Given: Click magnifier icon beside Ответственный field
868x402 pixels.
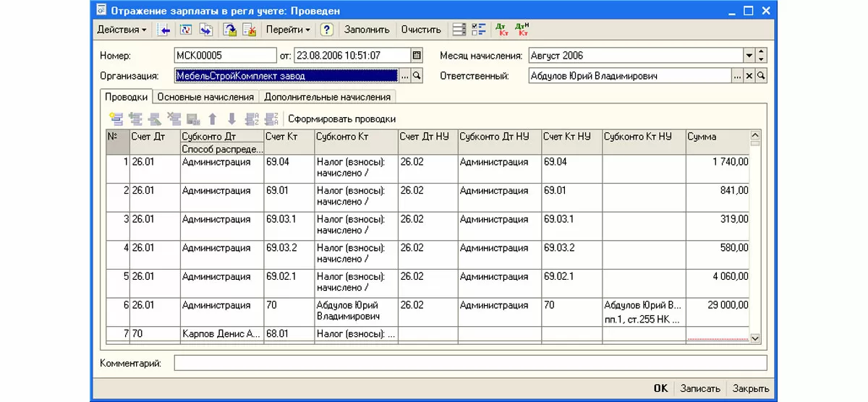Looking at the screenshot, I should (761, 76).
